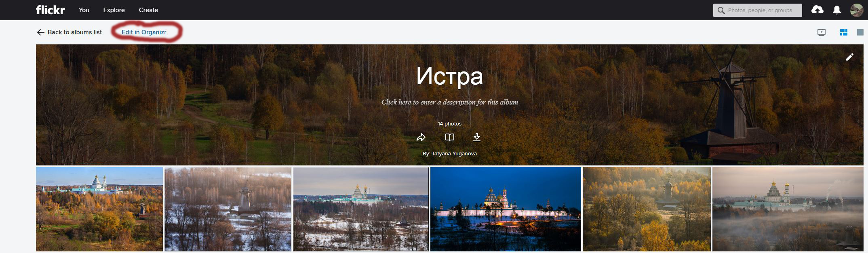This screenshot has height=253, width=868.
Task: Edit the album description text
Action: point(450,102)
